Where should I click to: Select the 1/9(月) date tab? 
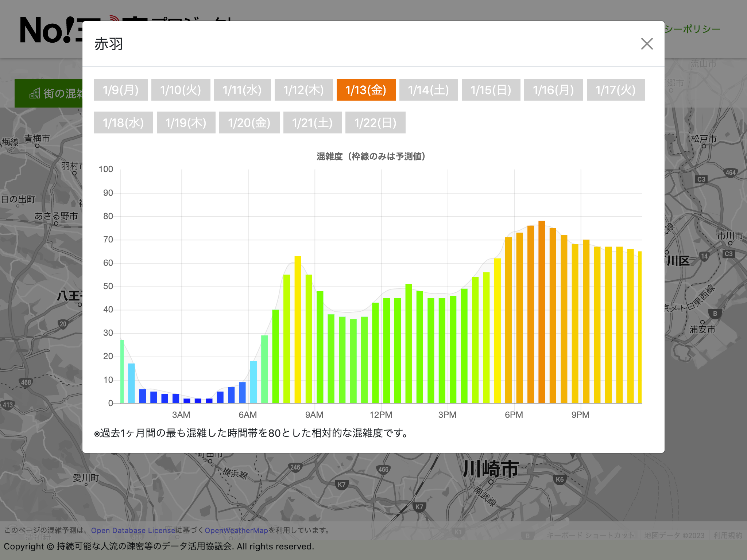coord(121,90)
